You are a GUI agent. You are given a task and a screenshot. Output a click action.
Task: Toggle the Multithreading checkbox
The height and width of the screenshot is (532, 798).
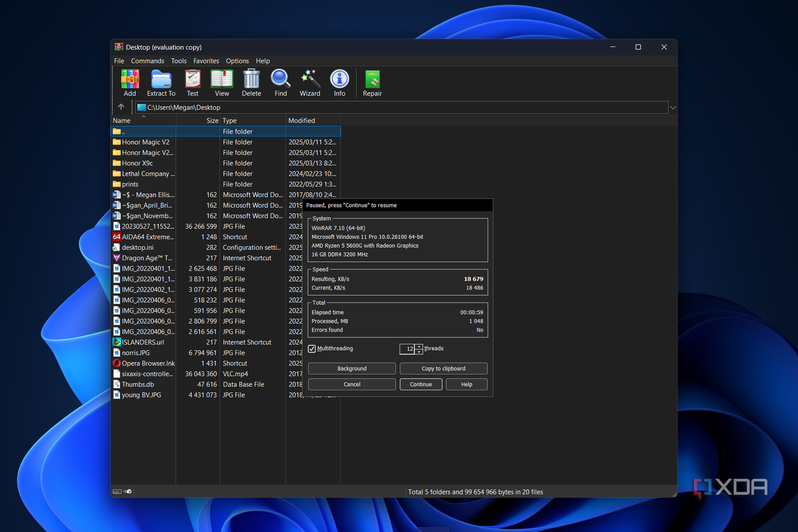pos(311,348)
